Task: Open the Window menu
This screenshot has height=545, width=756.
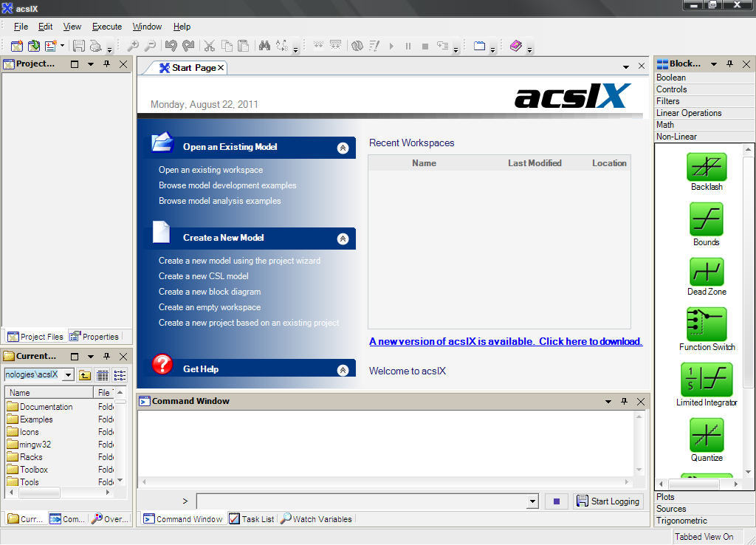Action: point(147,27)
